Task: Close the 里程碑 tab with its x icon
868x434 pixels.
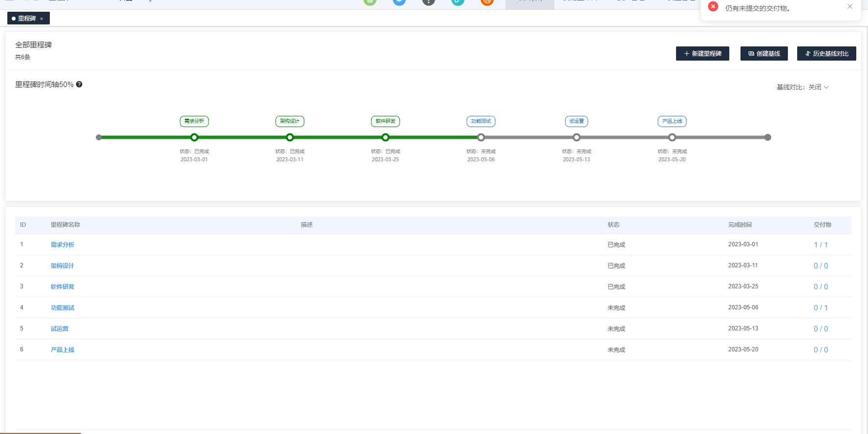Action: pos(42,19)
